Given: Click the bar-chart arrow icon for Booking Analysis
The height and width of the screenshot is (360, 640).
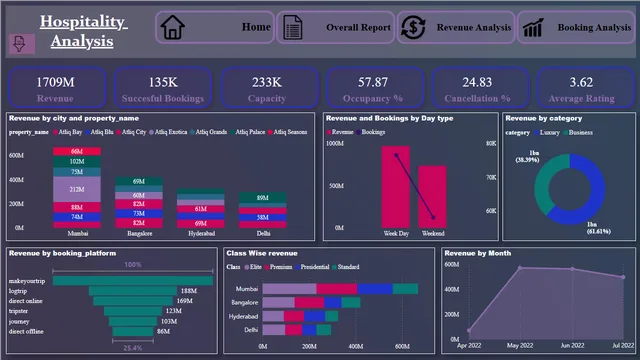Looking at the screenshot, I should coord(533,27).
